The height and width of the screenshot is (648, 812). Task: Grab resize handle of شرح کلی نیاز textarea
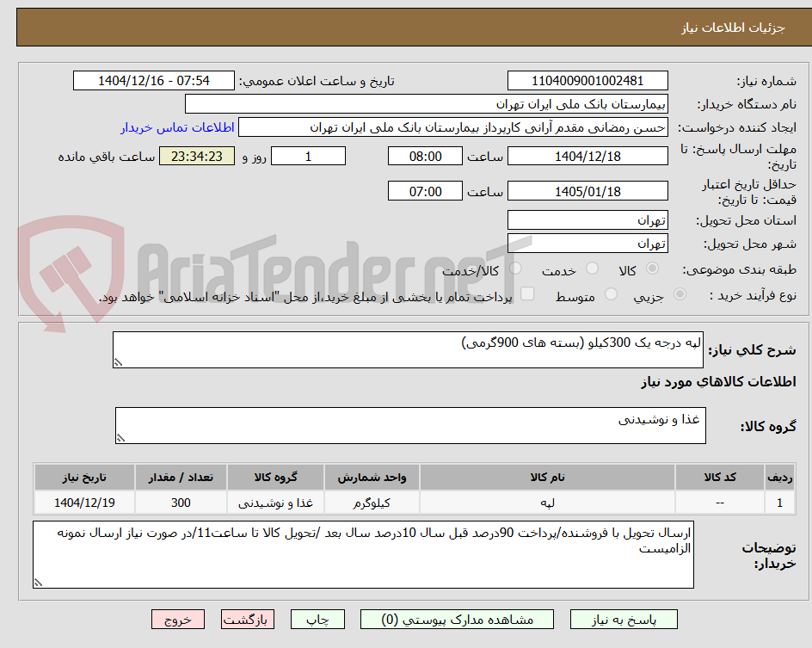tap(118, 362)
